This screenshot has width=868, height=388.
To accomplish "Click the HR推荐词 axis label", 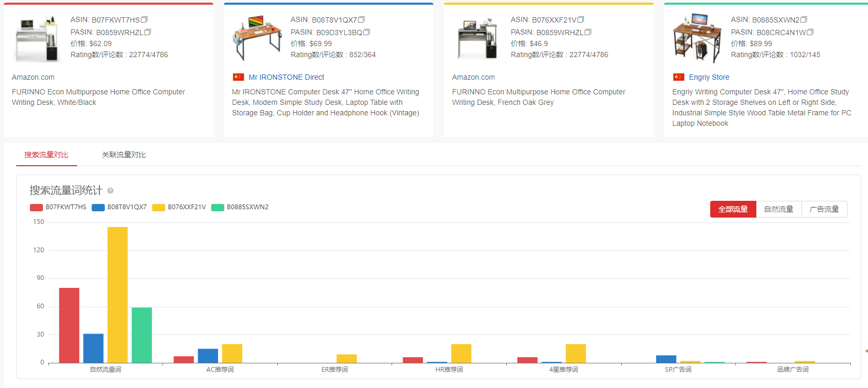I will (449, 370).
